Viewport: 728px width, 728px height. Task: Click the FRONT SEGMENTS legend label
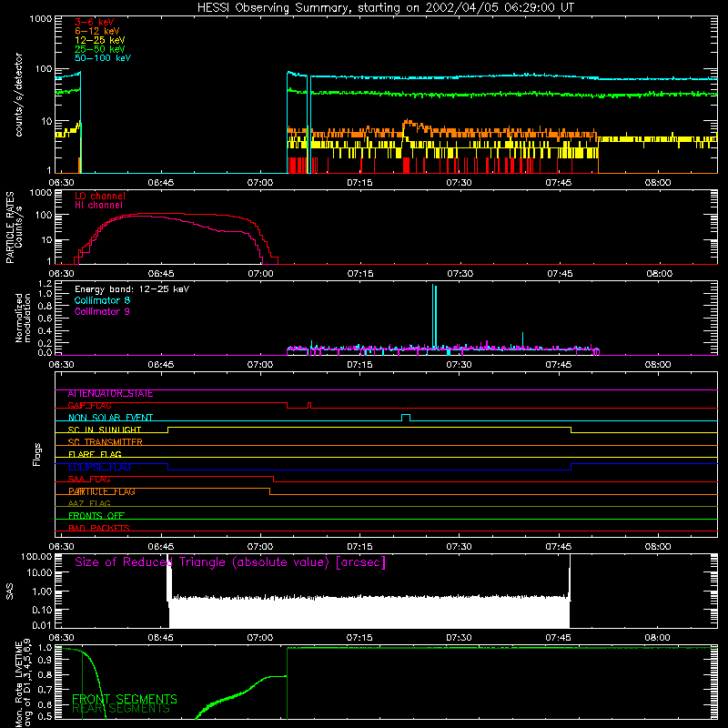tap(125, 699)
